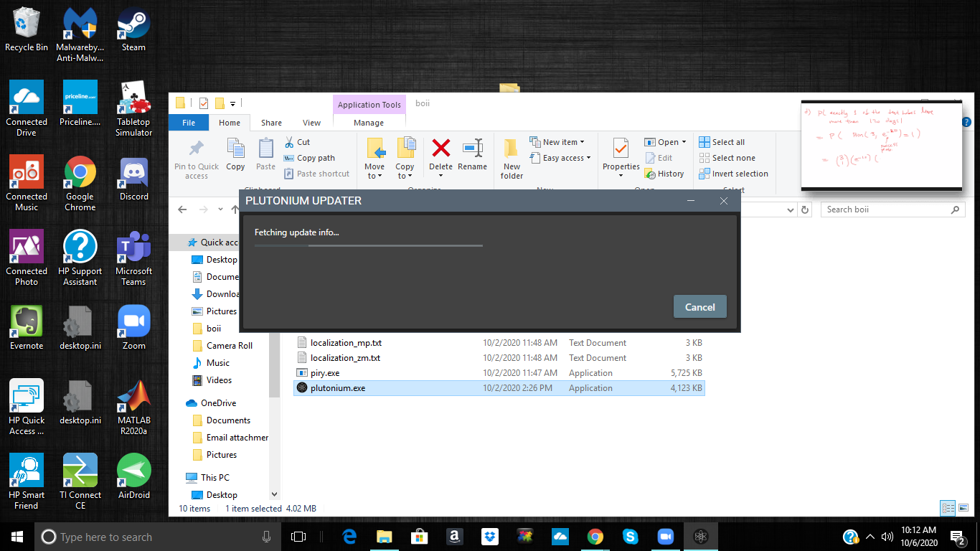Open TI Connect CE desktop shortcut
The image size is (980, 551).
pyautogui.click(x=80, y=481)
